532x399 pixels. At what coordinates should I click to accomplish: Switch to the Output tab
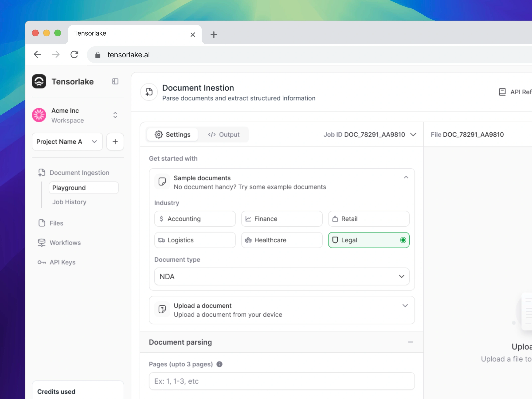point(224,134)
